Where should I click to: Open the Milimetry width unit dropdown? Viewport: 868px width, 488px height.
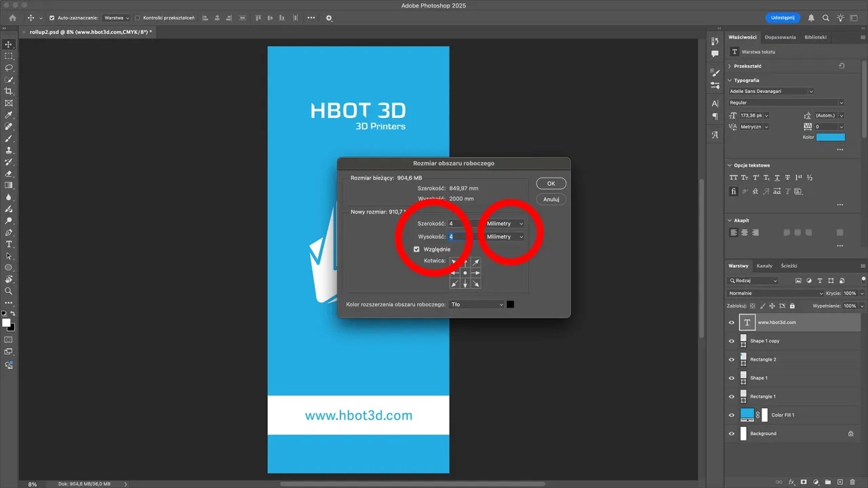coord(505,223)
